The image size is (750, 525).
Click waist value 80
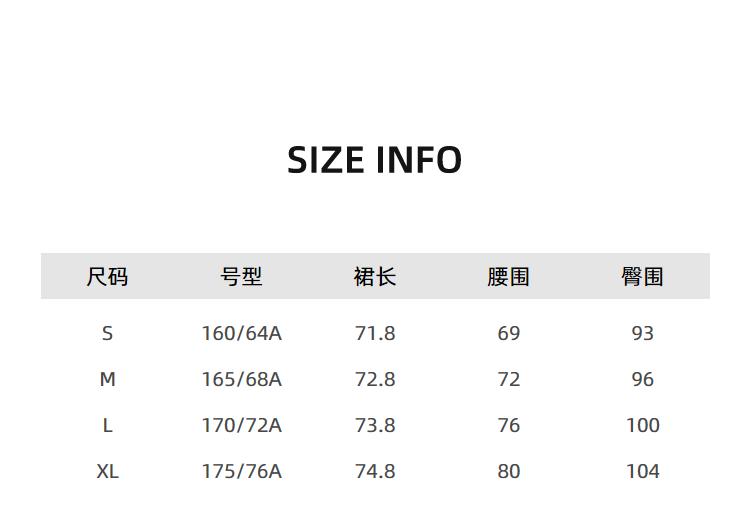pos(508,471)
